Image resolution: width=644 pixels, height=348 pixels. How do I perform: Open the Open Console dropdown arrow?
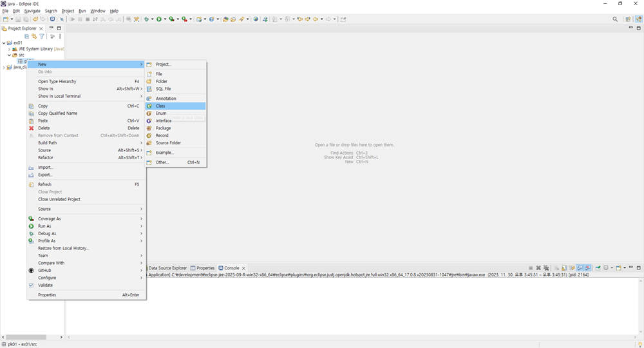click(625, 268)
